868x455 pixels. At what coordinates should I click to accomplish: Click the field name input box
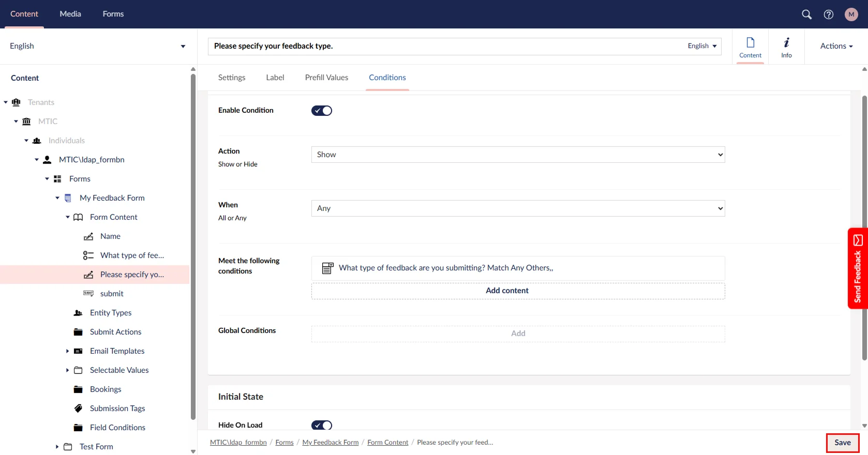[445, 46]
